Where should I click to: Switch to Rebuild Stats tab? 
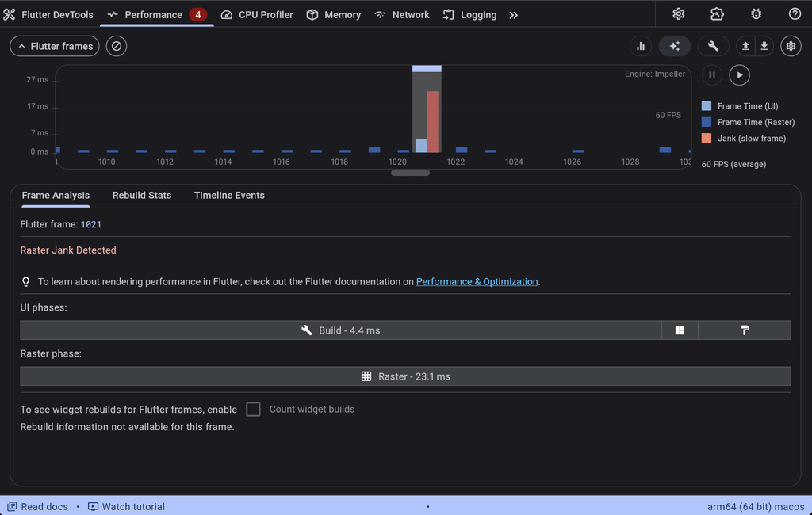click(142, 196)
